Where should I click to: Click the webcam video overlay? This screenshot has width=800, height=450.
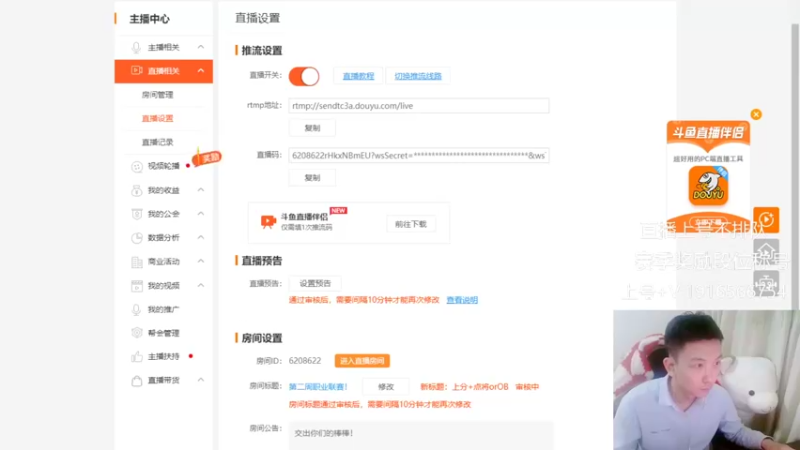[707, 380]
